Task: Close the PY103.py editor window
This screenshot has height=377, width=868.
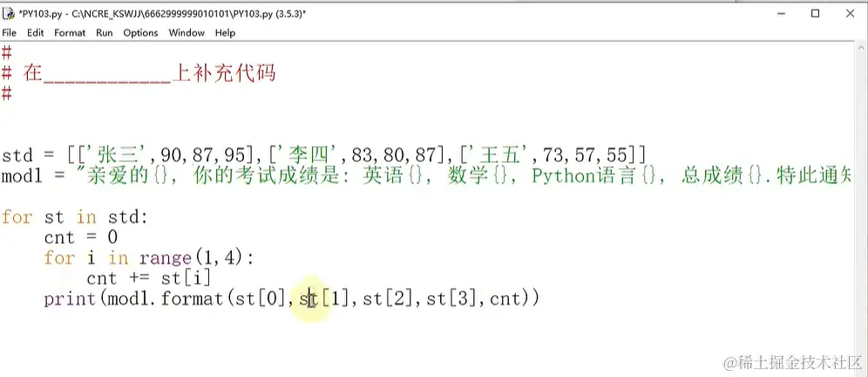Action: coord(851,14)
